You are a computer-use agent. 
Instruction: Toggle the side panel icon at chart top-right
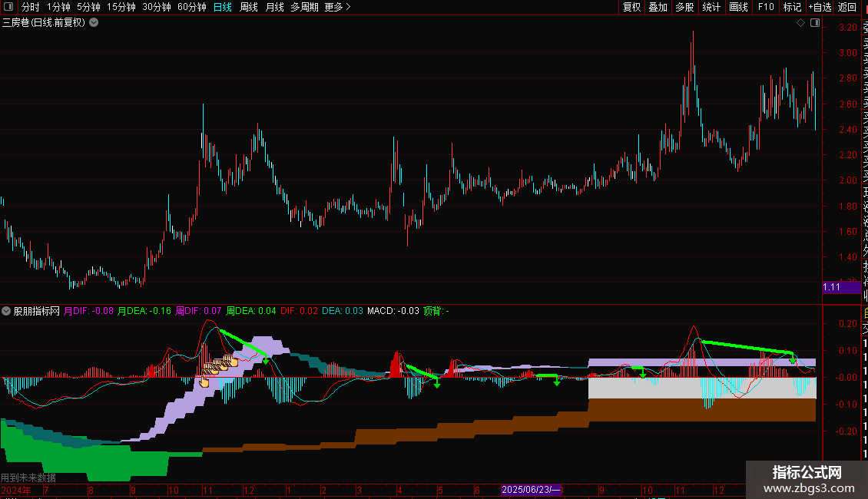(815, 22)
